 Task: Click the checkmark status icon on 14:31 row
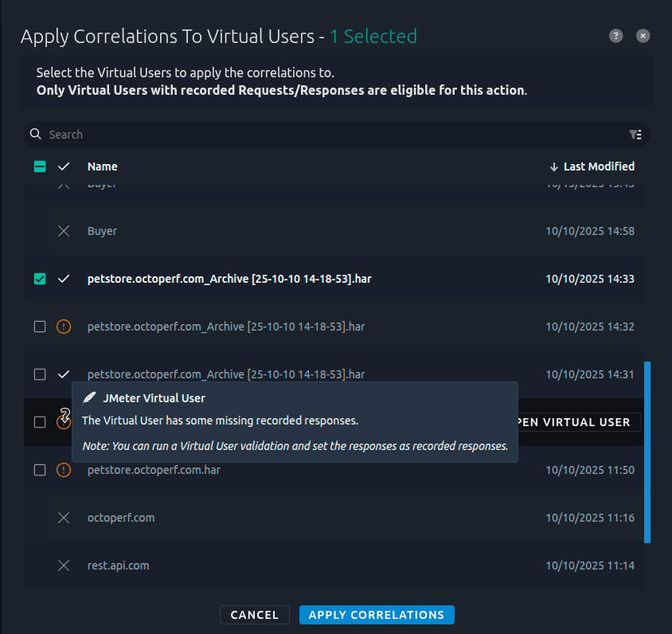click(64, 374)
